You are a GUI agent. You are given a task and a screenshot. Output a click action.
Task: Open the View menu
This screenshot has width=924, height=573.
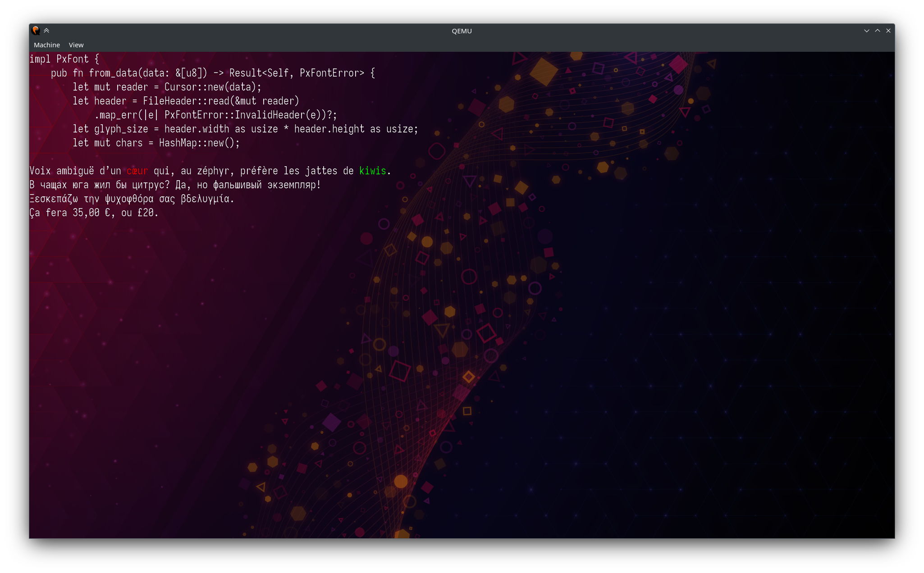pyautogui.click(x=76, y=45)
